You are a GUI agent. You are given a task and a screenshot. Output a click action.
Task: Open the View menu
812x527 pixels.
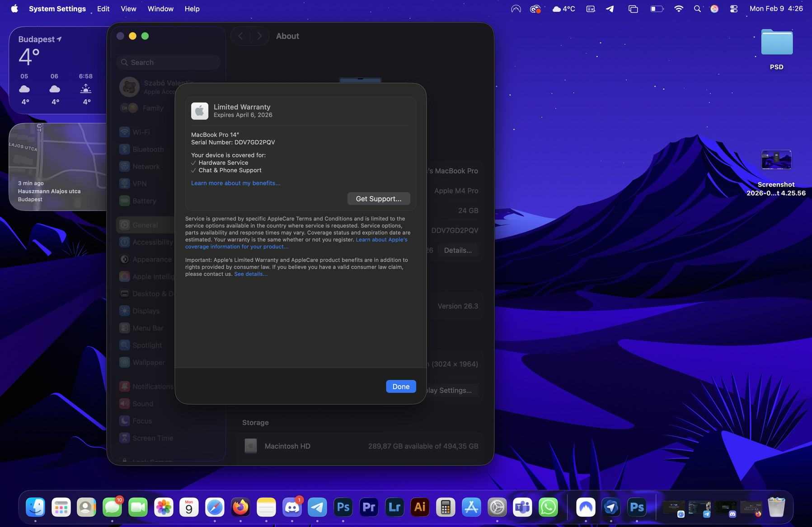pos(128,9)
